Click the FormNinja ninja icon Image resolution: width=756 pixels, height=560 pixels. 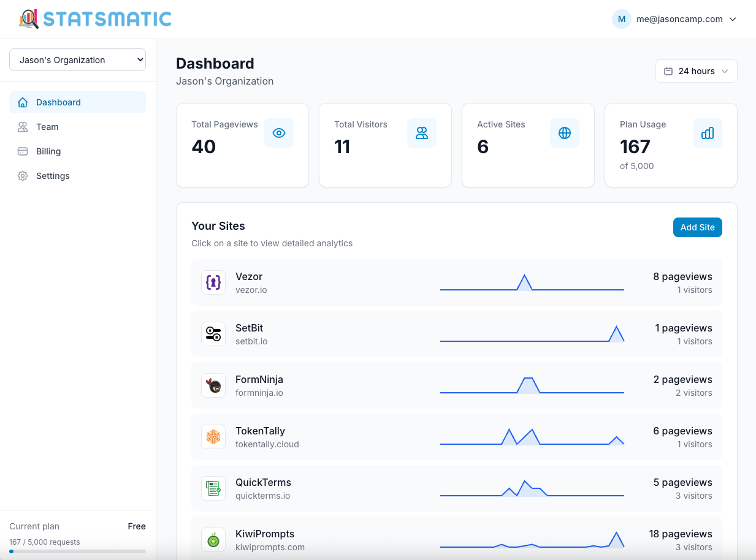tap(213, 385)
